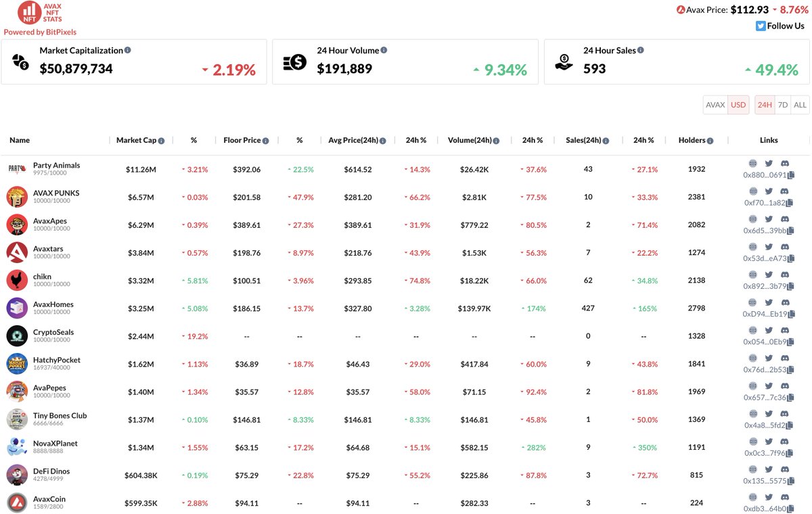Click the Avax Price $112.93 value
Screen dimensions: 812x514
(x=750, y=9)
